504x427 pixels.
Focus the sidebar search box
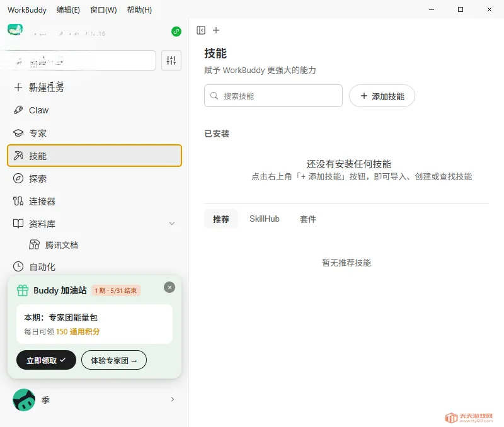tap(82, 60)
